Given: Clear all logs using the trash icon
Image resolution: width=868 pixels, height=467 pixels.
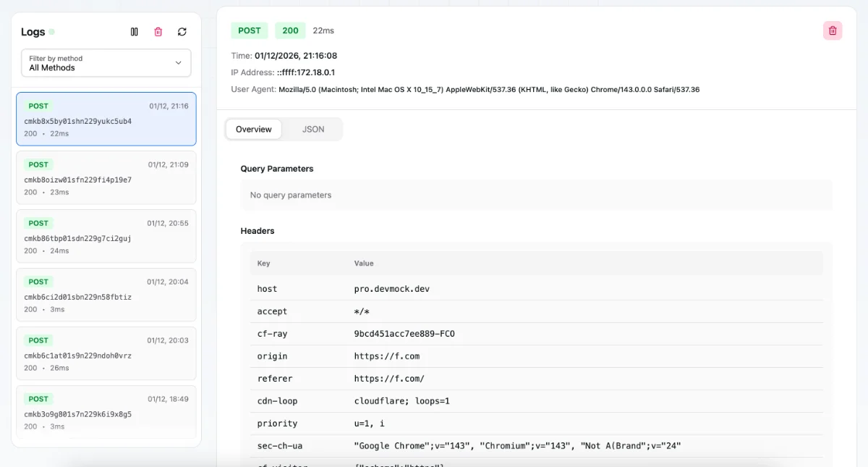Looking at the screenshot, I should click(158, 31).
